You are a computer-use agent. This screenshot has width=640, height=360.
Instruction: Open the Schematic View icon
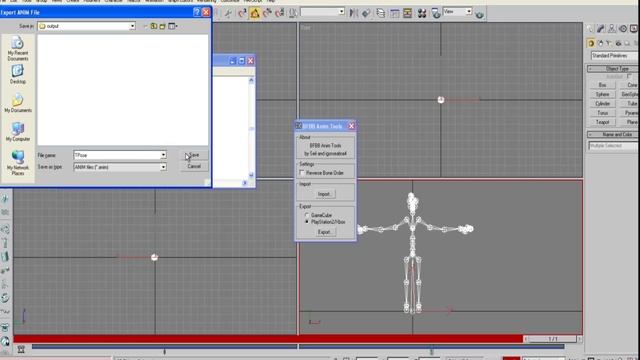point(407,13)
